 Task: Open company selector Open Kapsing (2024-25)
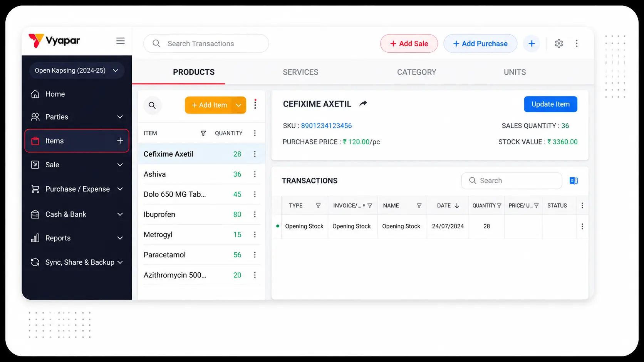point(77,70)
